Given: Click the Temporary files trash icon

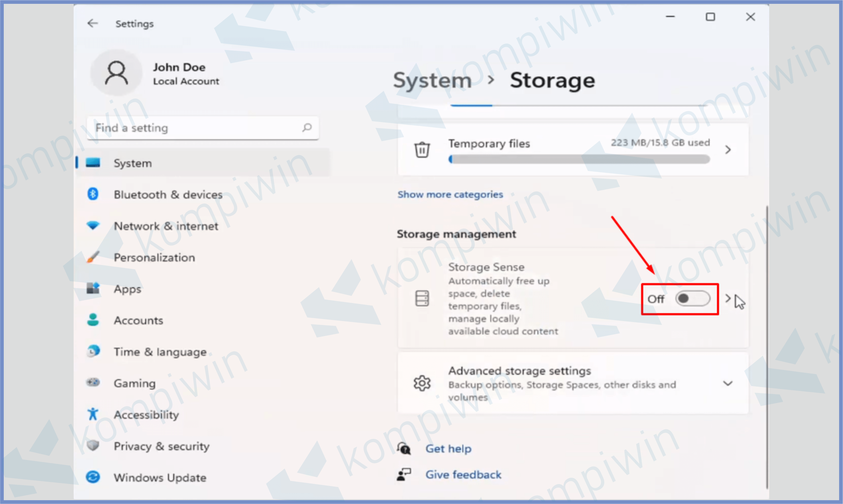Looking at the screenshot, I should point(422,150).
